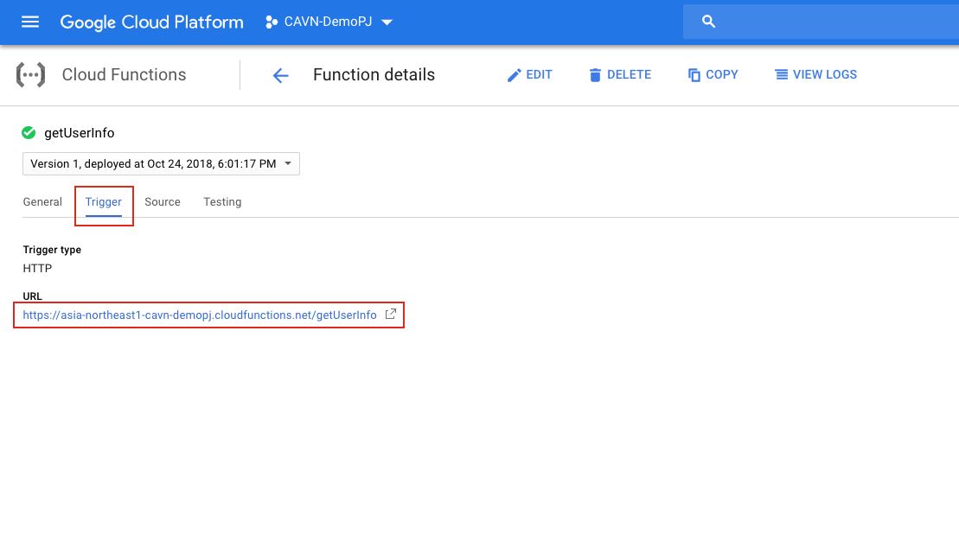Image resolution: width=959 pixels, height=560 pixels.
Task: Select the highlighted Trigger tab
Action: click(x=104, y=201)
